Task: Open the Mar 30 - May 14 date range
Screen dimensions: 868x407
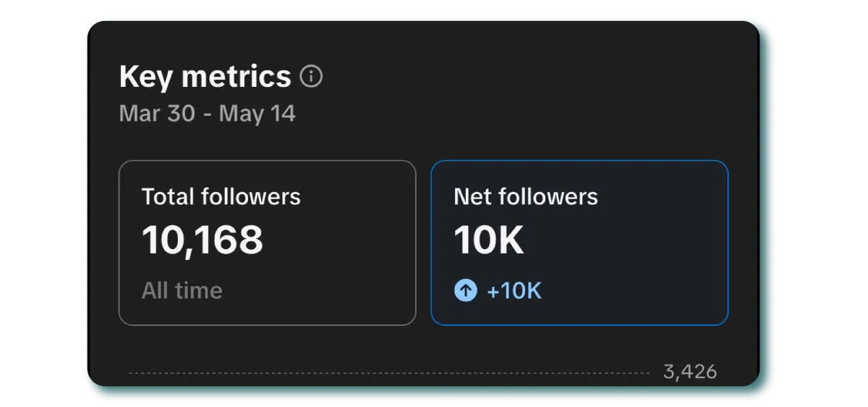Action: click(x=208, y=114)
